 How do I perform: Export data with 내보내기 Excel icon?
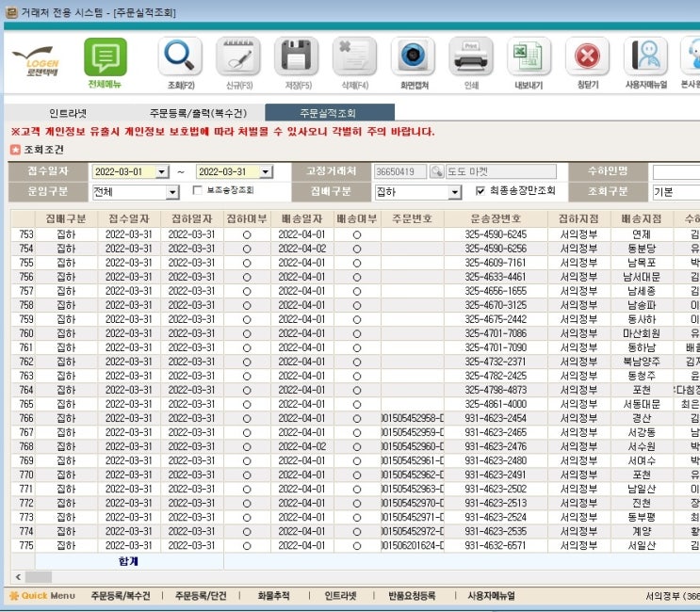[x=529, y=57]
